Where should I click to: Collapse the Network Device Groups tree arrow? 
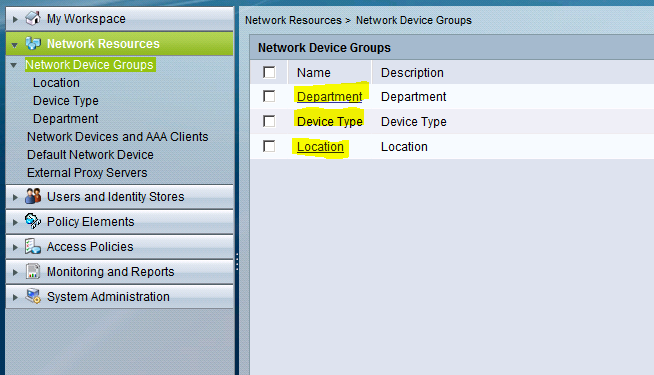pos(14,65)
